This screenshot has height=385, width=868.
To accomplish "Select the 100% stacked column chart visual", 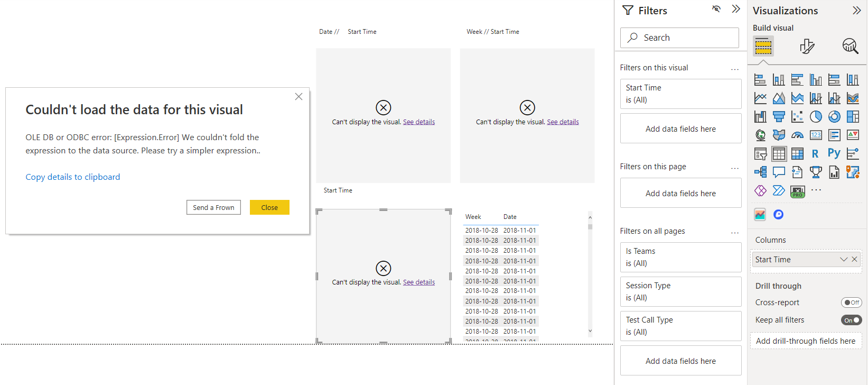I will (x=853, y=80).
